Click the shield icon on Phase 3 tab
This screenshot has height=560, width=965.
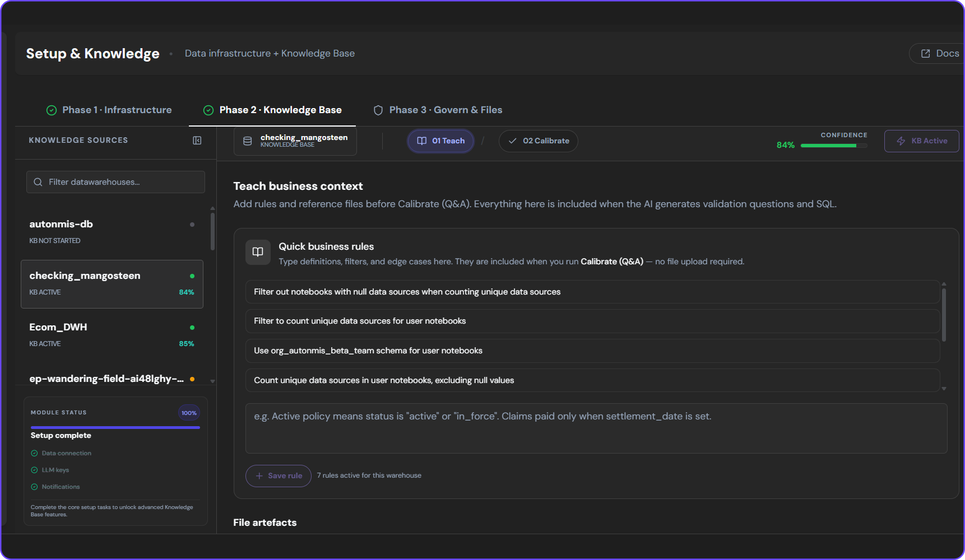coord(378,110)
